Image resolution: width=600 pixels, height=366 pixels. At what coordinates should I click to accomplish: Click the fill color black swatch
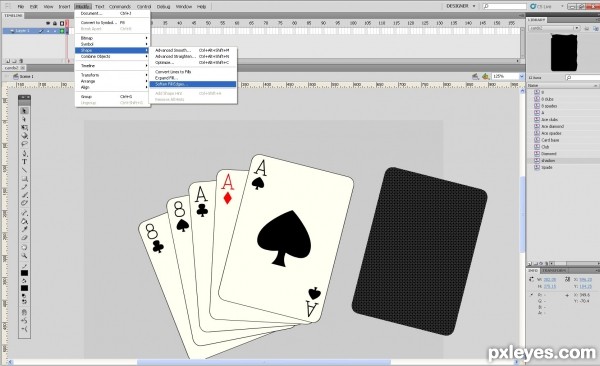coord(24,288)
